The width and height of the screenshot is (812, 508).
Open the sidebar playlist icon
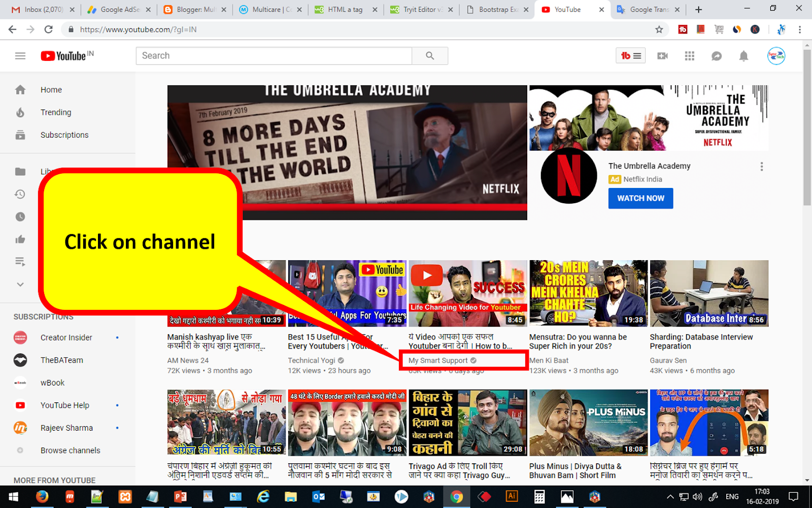(20, 262)
